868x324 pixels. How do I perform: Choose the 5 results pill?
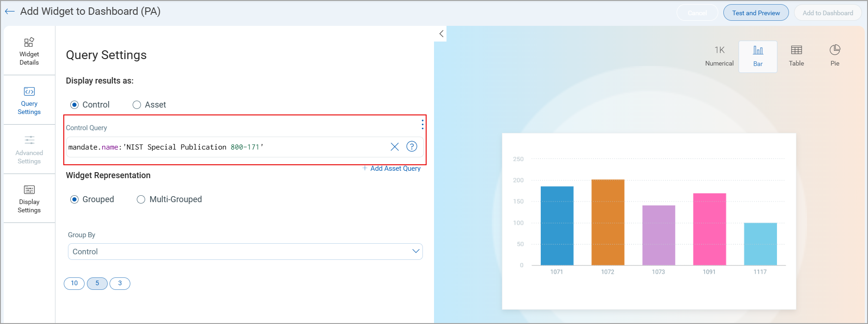[x=97, y=283]
